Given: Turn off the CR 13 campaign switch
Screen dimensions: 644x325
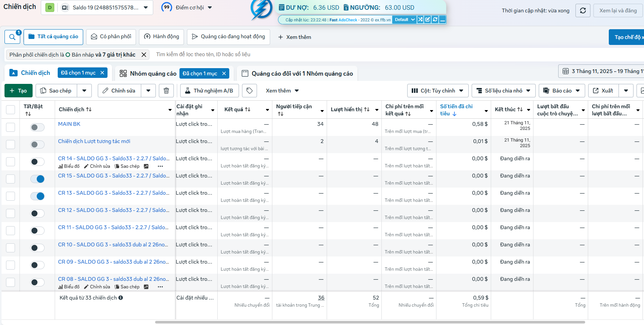Looking at the screenshot, I should (x=37, y=196).
